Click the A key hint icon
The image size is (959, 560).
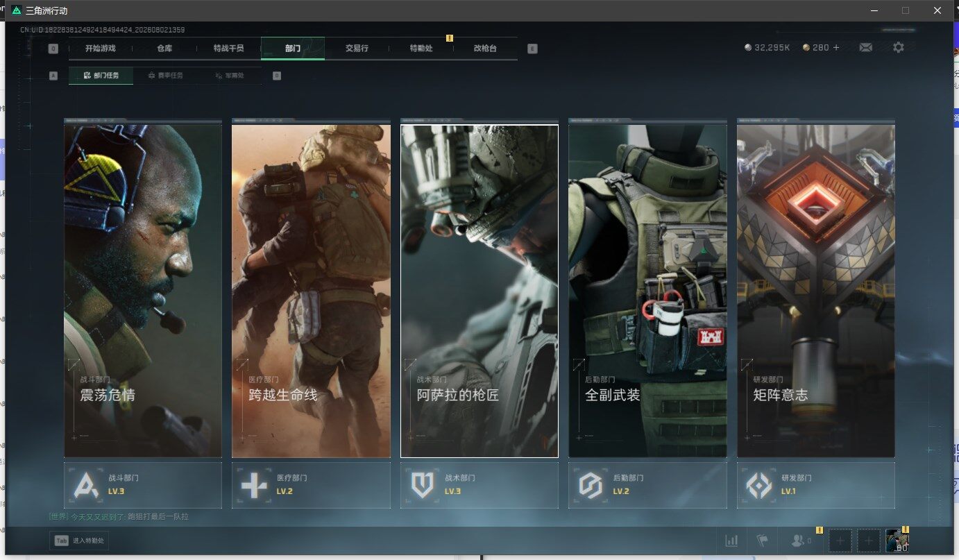coord(53,76)
